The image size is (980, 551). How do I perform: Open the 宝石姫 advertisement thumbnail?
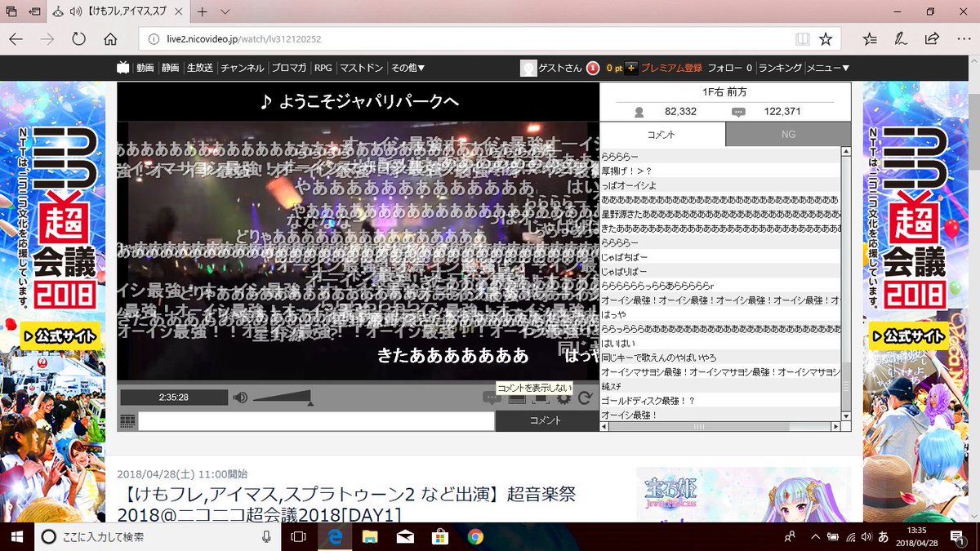pyautogui.click(x=743, y=495)
